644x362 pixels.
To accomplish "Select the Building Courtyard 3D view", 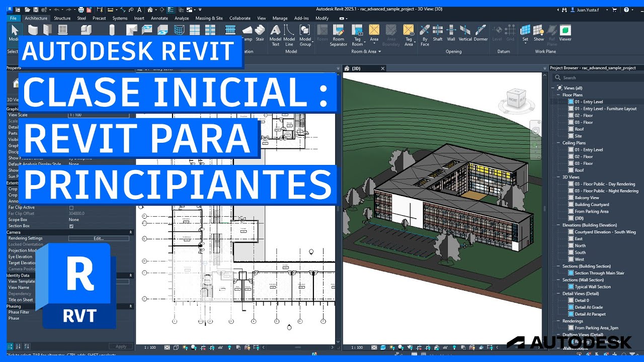I will 592,205.
